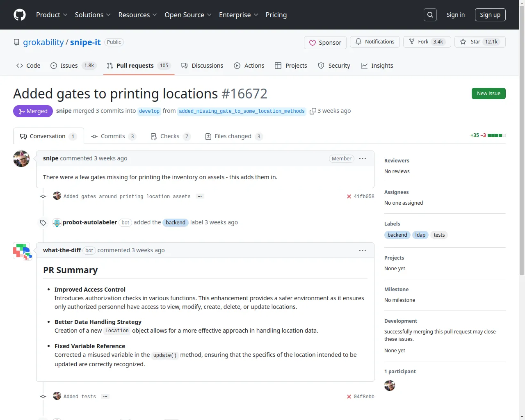Open what-the-diff comment options menu
This screenshot has height=420, width=525.
pos(363,251)
